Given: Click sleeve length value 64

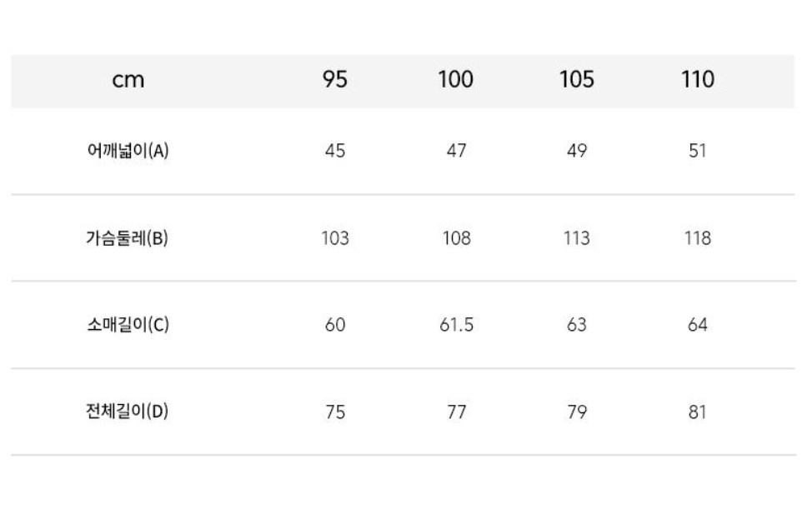Looking at the screenshot, I should coord(698,324).
